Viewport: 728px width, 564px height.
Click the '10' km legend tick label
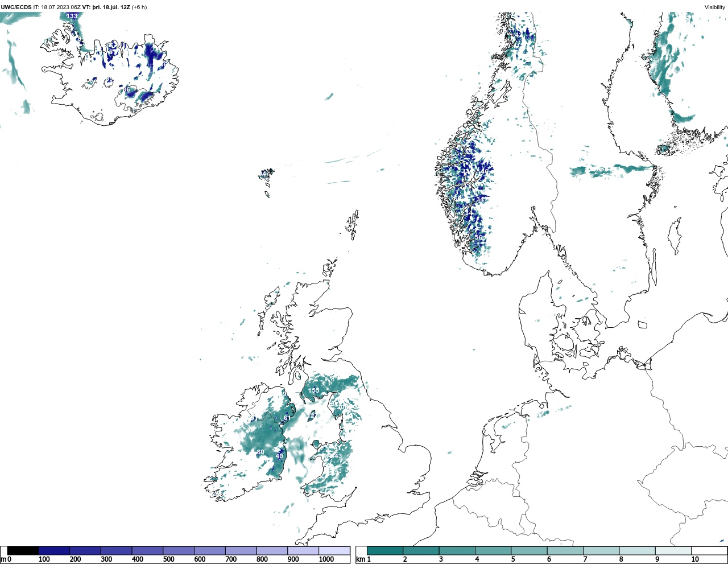pos(695,559)
